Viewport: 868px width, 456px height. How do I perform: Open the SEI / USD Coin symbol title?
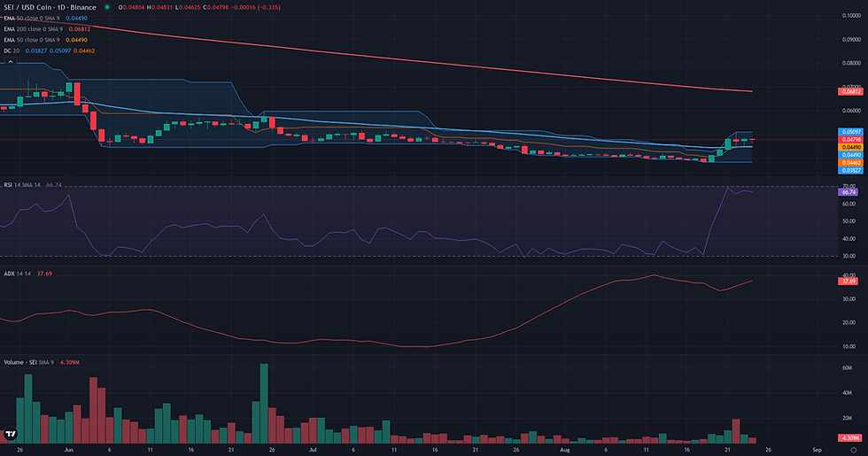[50, 7]
